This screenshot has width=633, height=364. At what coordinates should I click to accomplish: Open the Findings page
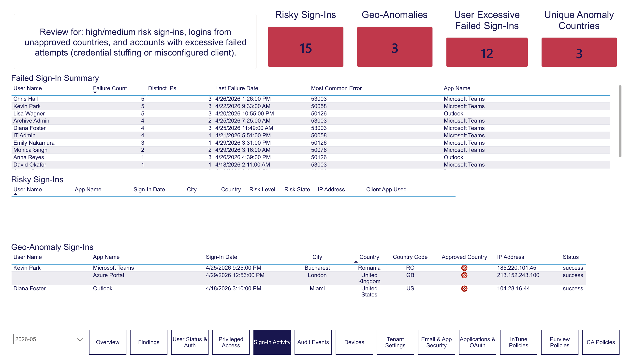click(149, 342)
